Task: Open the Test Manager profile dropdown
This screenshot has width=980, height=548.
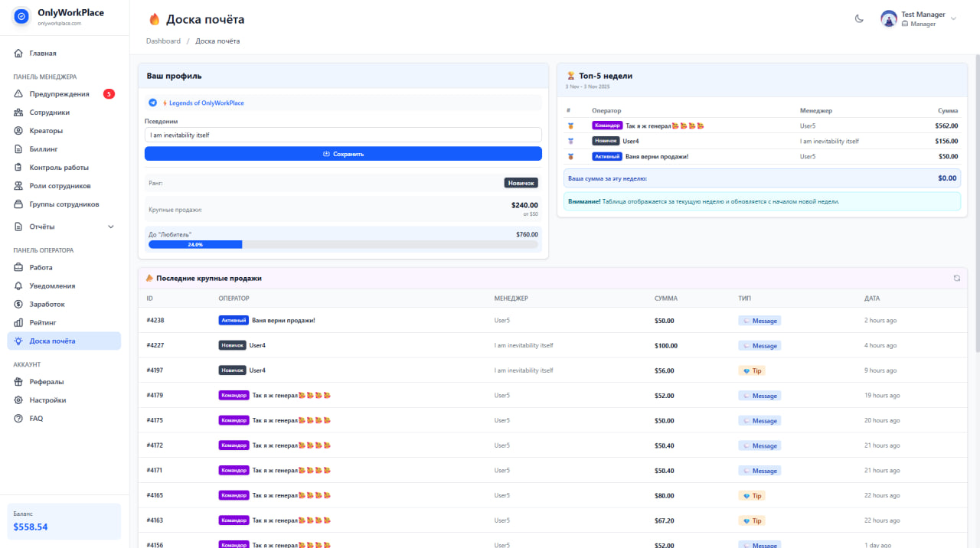Action: pos(952,19)
